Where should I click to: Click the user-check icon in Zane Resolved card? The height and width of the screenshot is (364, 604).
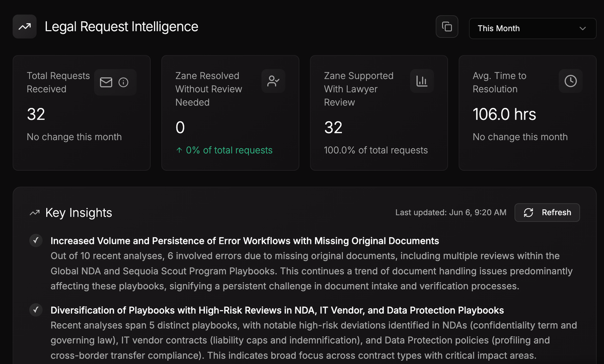[x=273, y=81]
